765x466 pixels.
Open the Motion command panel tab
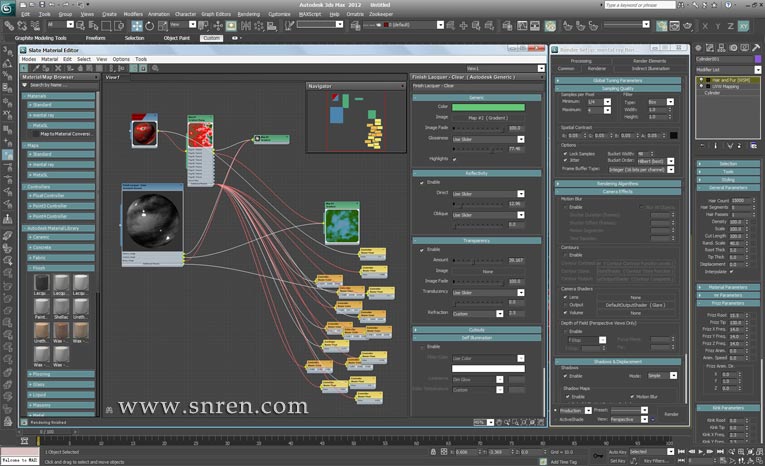pyautogui.click(x=733, y=47)
